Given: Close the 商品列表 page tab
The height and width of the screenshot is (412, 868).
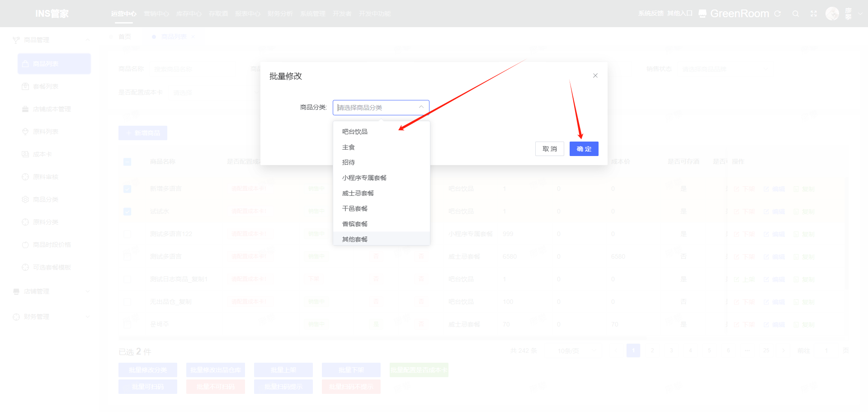Looking at the screenshot, I should tap(193, 37).
